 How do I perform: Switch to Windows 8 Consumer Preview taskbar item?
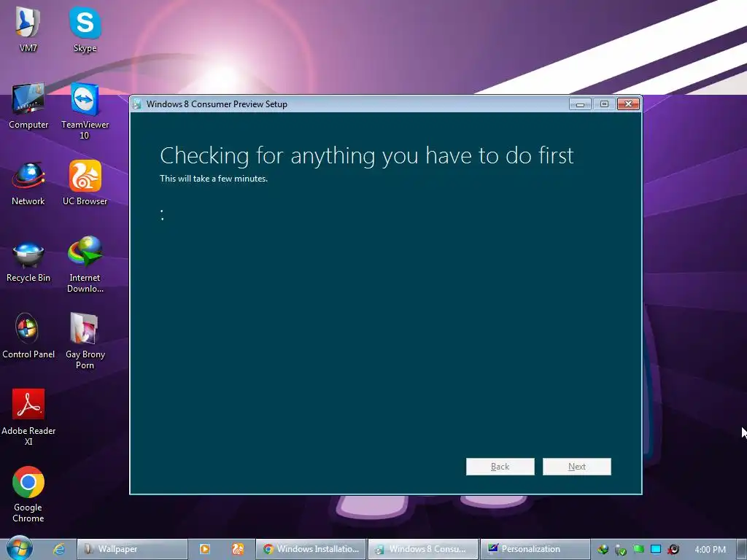(423, 549)
